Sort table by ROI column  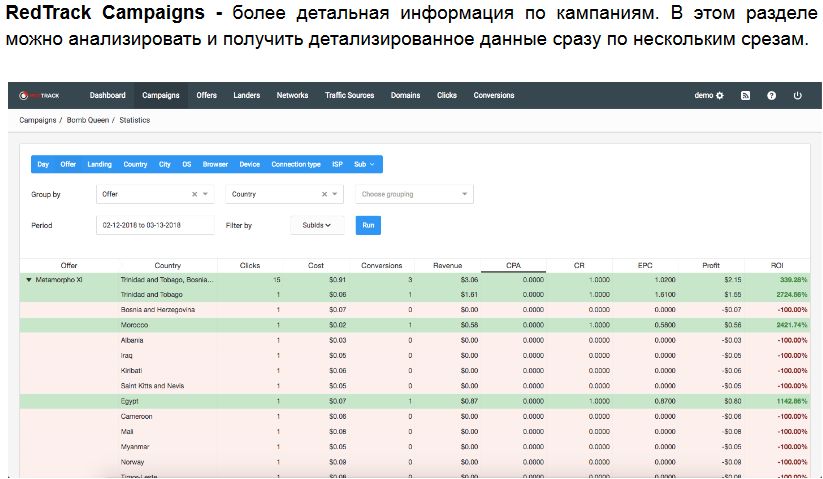coord(777,265)
